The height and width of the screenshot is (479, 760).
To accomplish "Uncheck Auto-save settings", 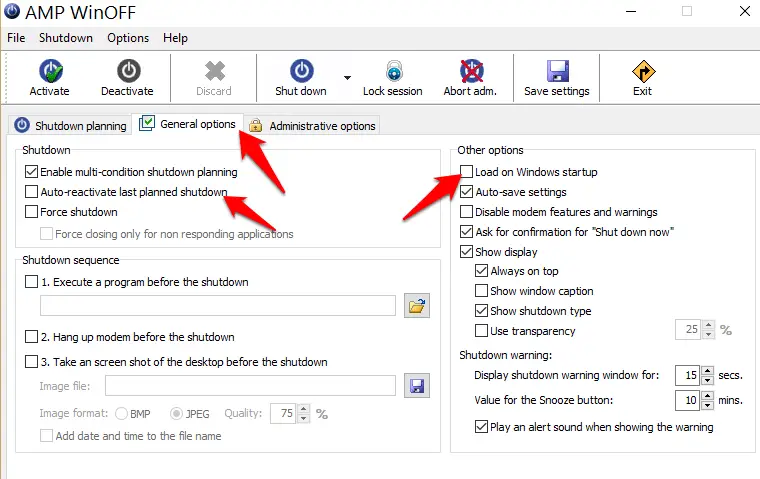I will click(466, 192).
